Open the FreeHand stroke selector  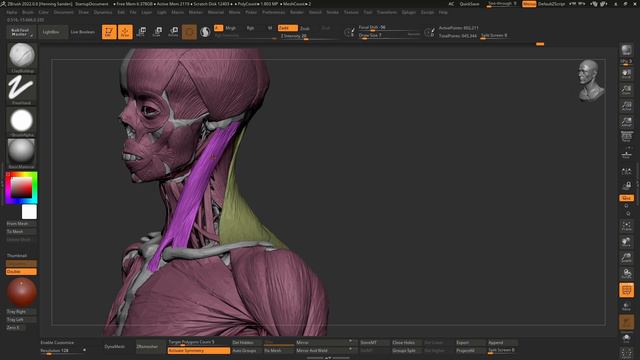pyautogui.click(x=22, y=89)
